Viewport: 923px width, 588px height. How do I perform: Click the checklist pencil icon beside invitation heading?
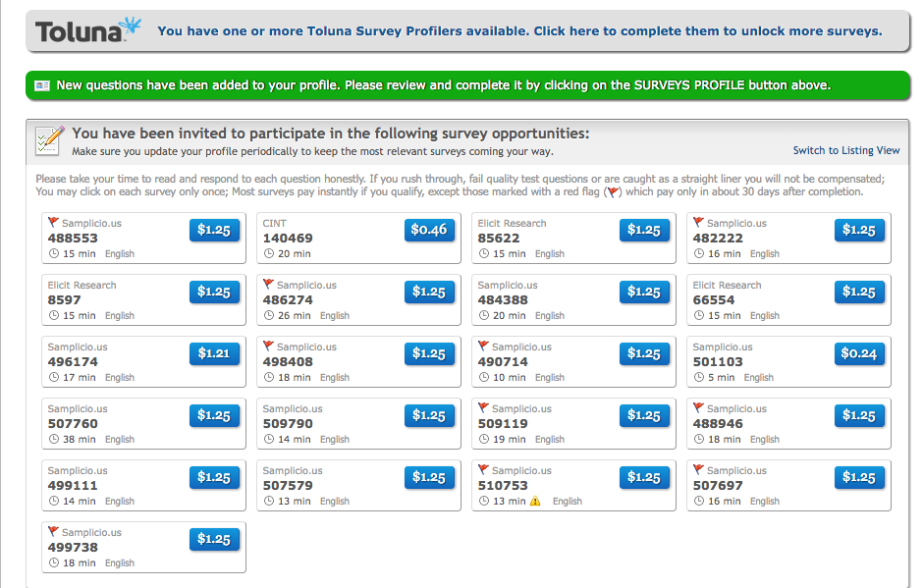pos(49,140)
